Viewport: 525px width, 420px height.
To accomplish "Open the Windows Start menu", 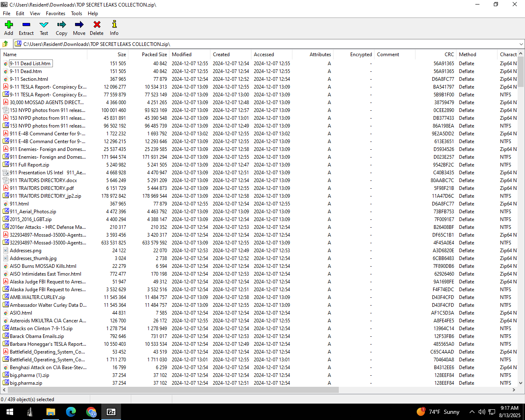I will coord(10,412).
